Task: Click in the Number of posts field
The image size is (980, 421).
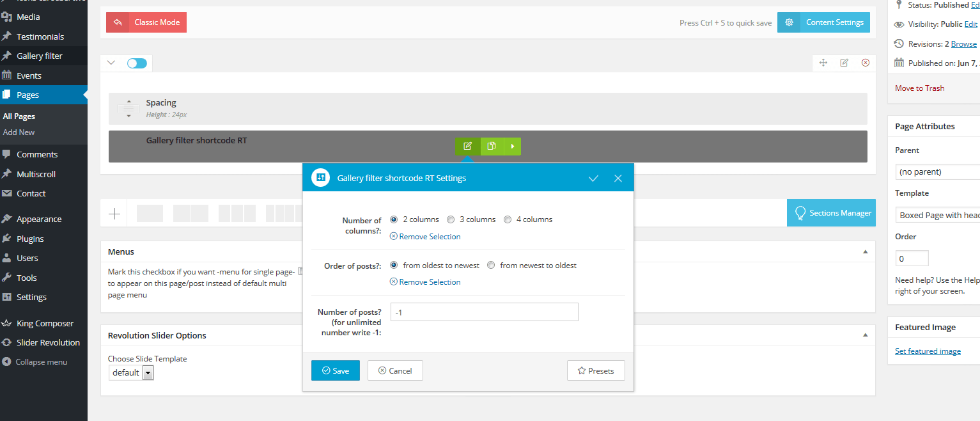Action: pos(484,312)
